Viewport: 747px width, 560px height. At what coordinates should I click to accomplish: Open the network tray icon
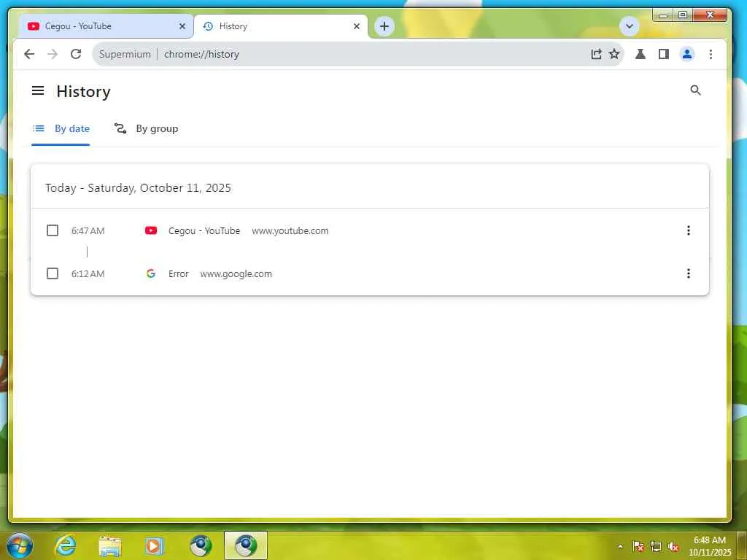click(x=656, y=547)
